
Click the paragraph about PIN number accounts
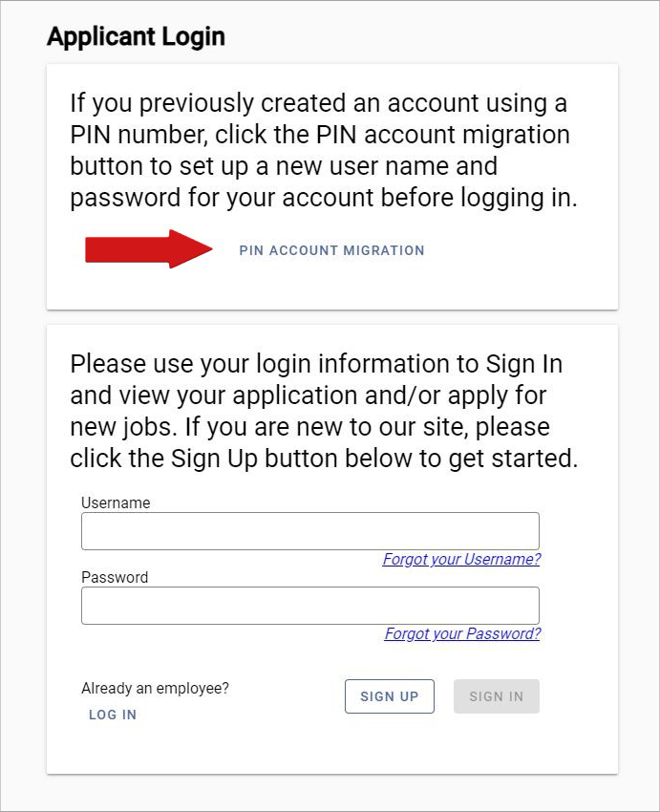[x=323, y=150]
